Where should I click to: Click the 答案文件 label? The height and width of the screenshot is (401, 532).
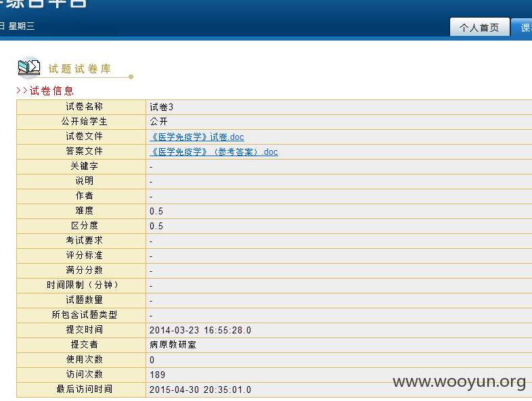click(84, 151)
